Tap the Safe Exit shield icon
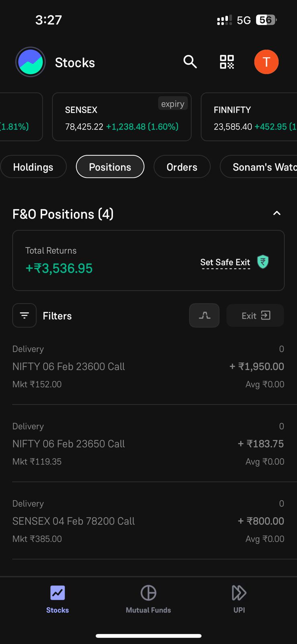 point(263,262)
